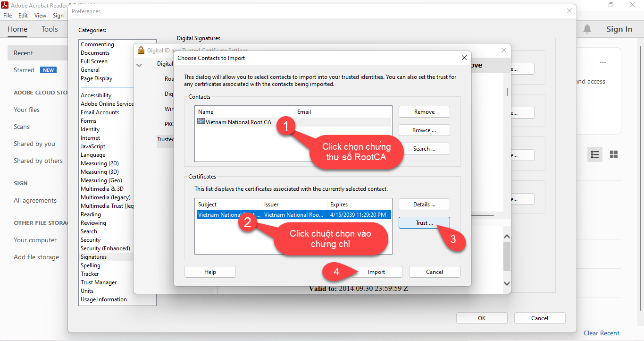Open the View menu in Acrobat
The height and width of the screenshot is (341, 644).
[41, 16]
